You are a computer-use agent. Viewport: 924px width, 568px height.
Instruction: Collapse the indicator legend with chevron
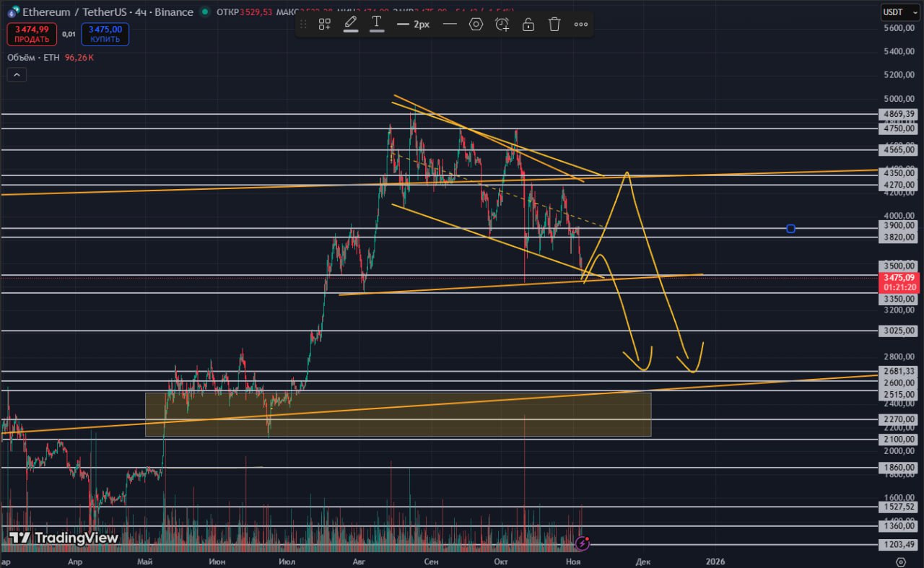tap(17, 74)
